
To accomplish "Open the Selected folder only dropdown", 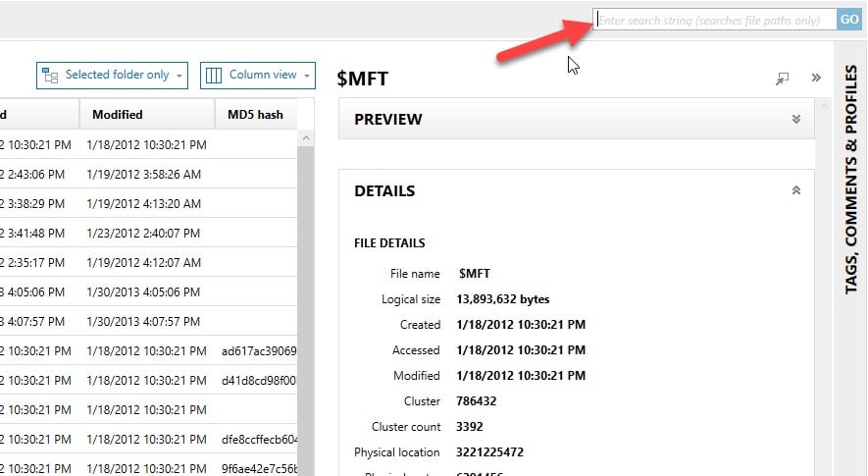I will tap(113, 76).
